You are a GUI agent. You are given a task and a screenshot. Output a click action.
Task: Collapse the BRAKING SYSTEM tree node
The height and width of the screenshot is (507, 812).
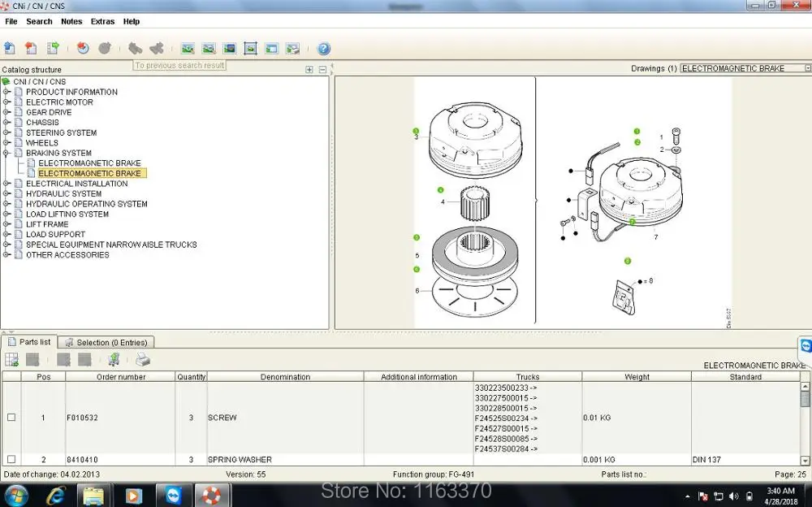pos(6,153)
